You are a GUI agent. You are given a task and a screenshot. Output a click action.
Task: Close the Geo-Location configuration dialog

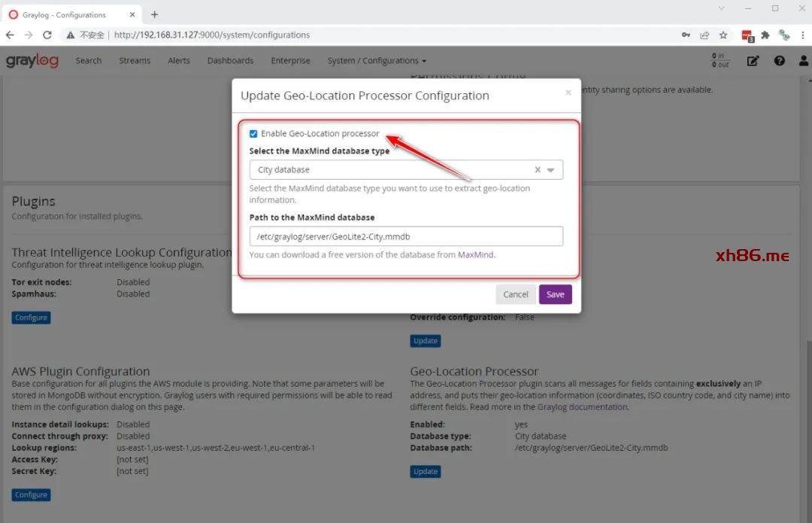click(568, 93)
